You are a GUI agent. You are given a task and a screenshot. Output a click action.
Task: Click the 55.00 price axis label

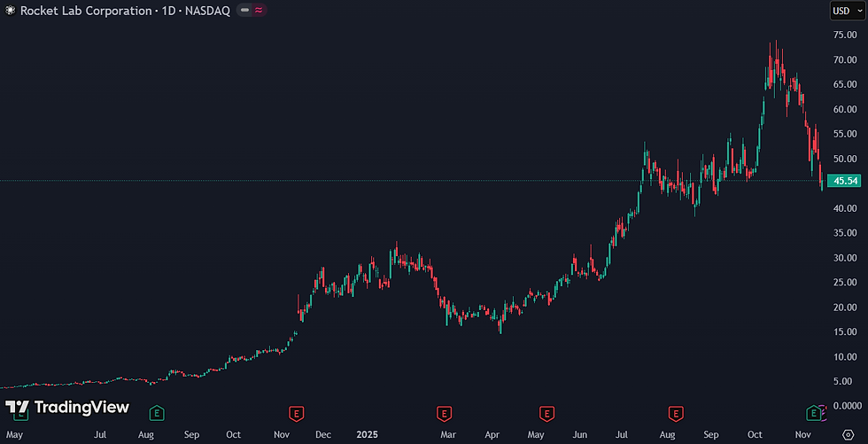click(845, 134)
